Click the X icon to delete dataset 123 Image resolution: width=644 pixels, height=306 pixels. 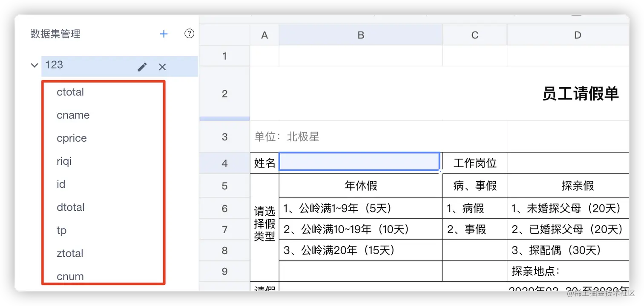click(162, 67)
